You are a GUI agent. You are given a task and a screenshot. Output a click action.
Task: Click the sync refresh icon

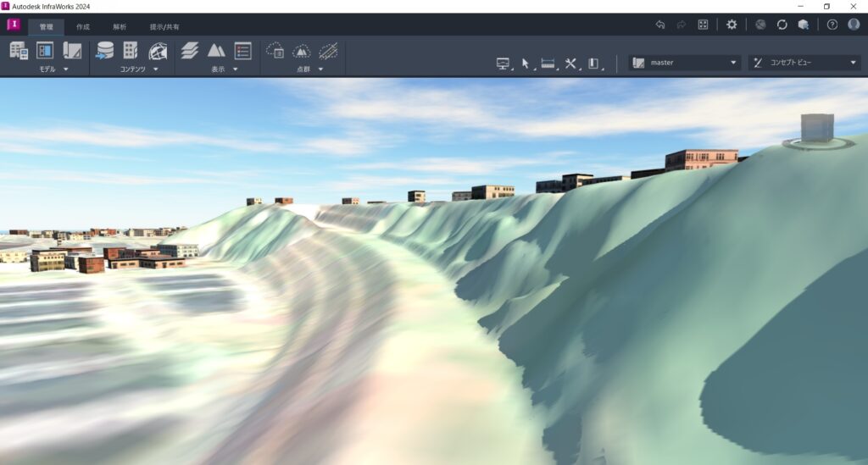click(782, 25)
